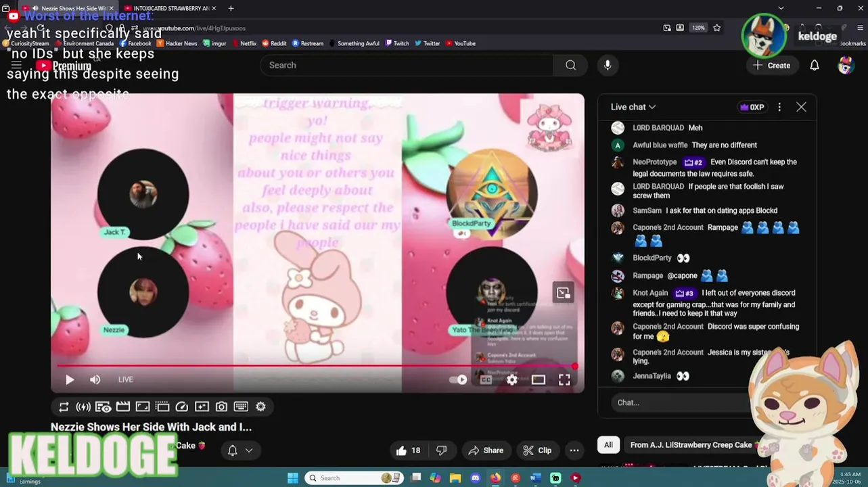Click the loop button in enhancer toolbar

[64, 407]
